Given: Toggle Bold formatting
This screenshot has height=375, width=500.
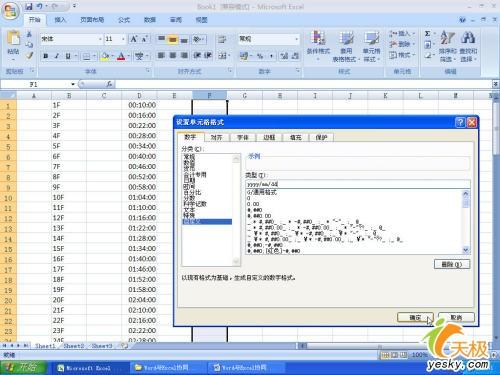Looking at the screenshot, I should point(46,56).
